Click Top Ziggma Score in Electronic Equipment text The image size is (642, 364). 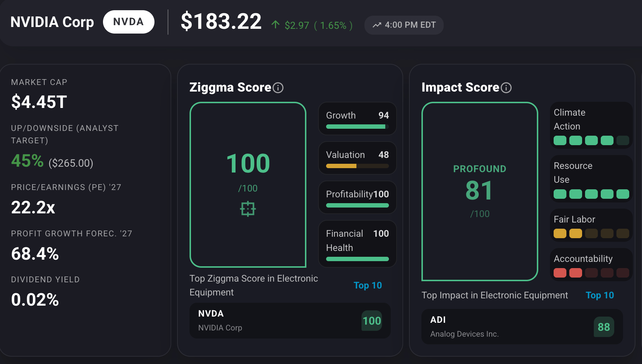pos(254,285)
